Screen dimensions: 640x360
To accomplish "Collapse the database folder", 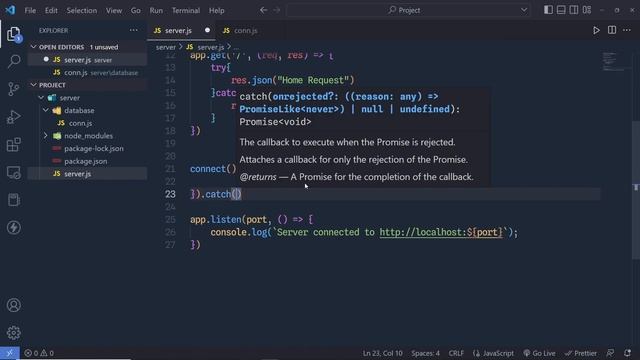I will [x=46, y=110].
